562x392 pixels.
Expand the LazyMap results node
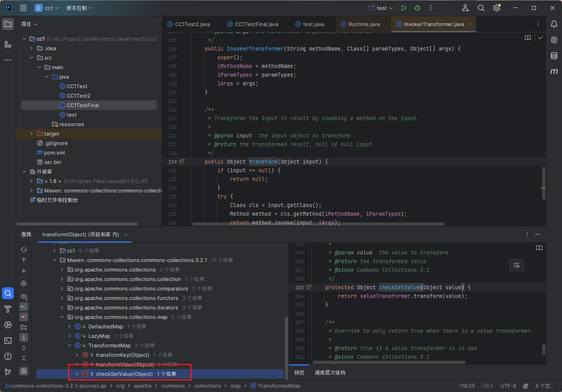(70, 336)
